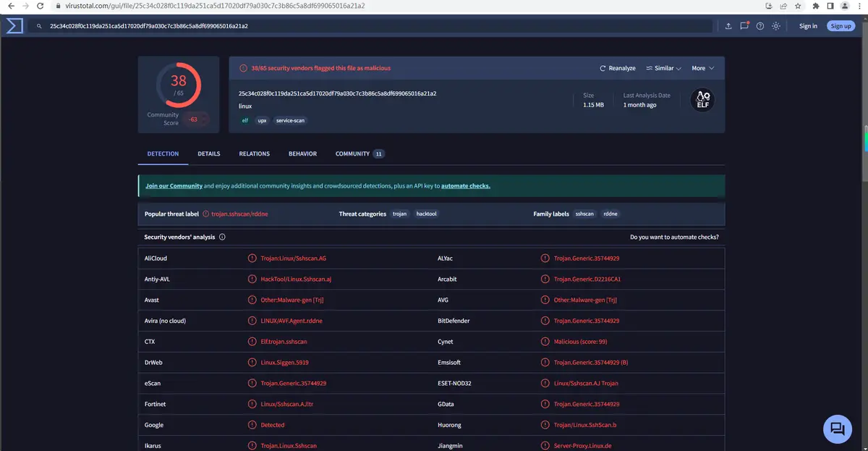
Task: Open the Join our Community link
Action: coord(174,186)
